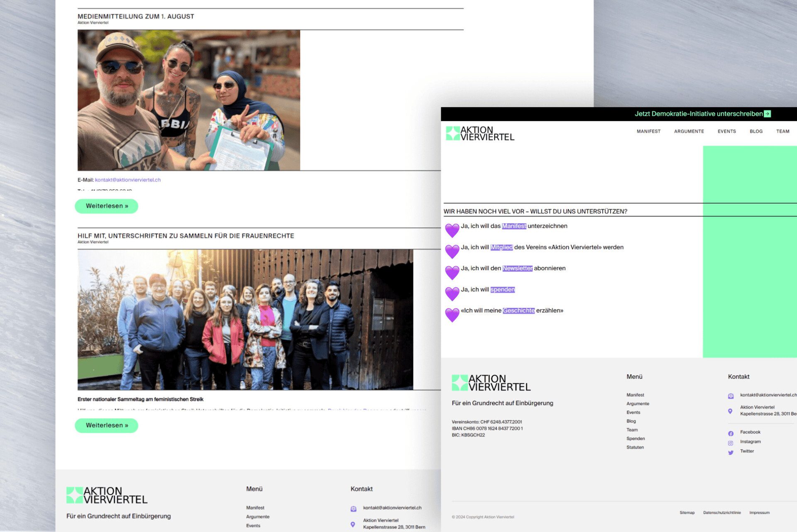Open the ARGUMENTE navigation item

(x=689, y=132)
